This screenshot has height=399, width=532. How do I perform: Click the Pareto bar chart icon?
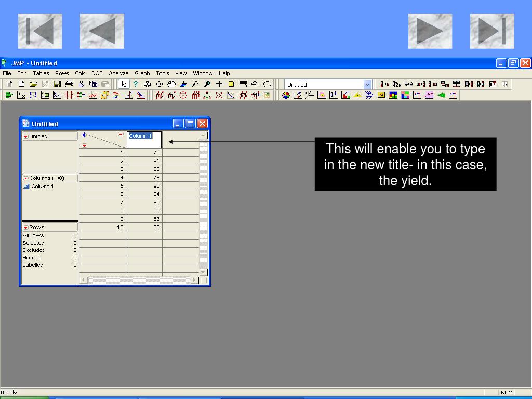pyautogui.click(x=345, y=96)
